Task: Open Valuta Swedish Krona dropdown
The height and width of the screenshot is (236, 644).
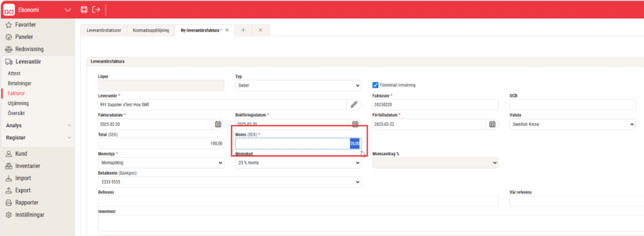Action: pos(572,124)
